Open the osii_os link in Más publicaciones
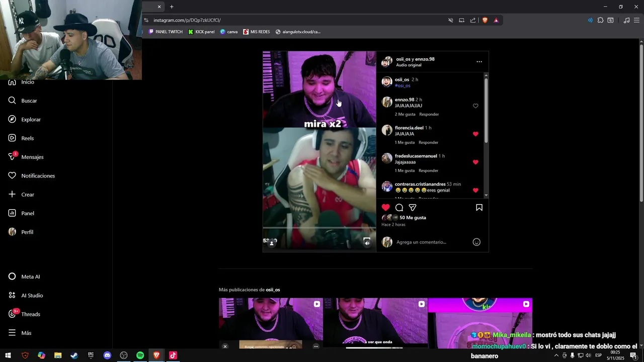This screenshot has width=644, height=362. pos(273,290)
